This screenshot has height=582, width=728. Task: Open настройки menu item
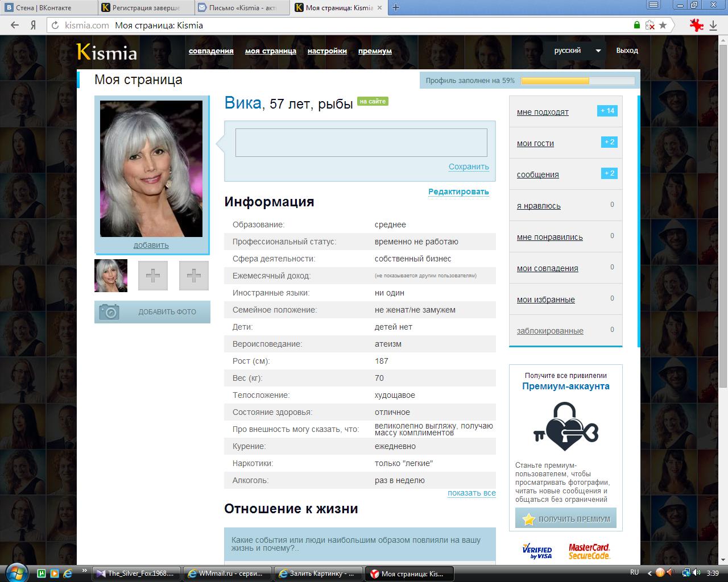tap(327, 51)
